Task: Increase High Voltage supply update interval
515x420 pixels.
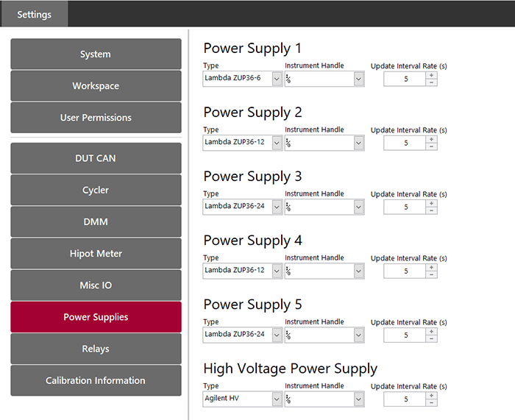Action: point(431,396)
